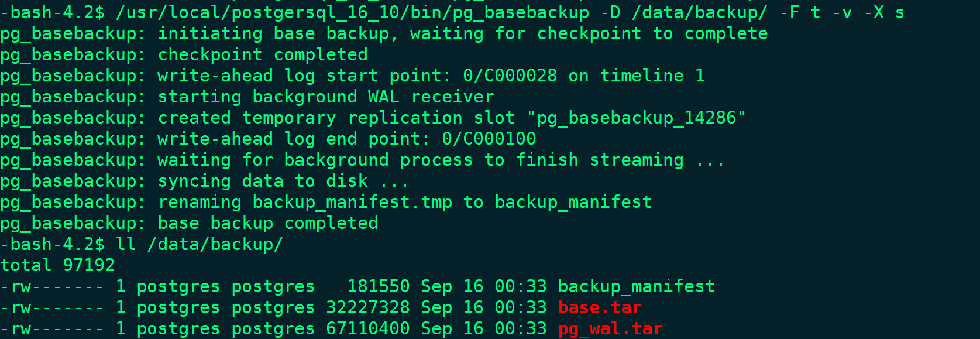Click "backup_manifest.tmp" in the renaming line
The width and height of the screenshot is (980, 339).
tap(352, 203)
